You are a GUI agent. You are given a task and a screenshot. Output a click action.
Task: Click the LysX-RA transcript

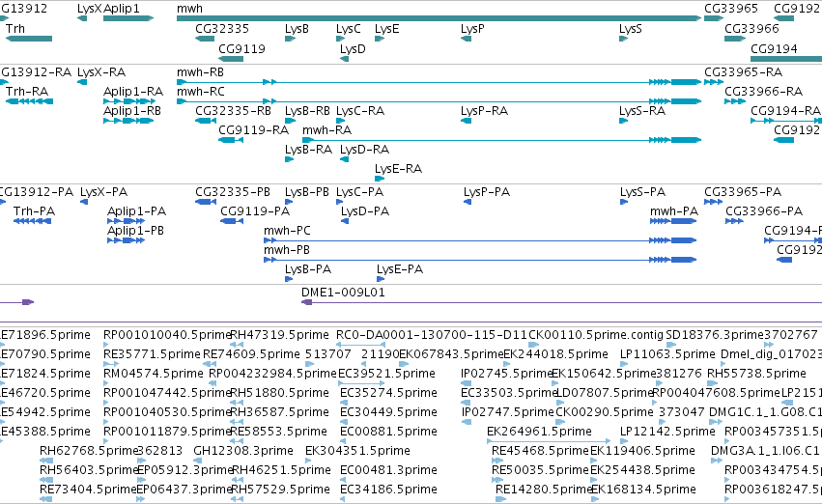(82, 82)
